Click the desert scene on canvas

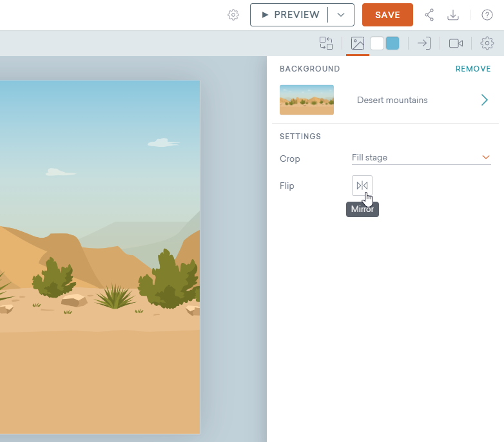point(100,258)
